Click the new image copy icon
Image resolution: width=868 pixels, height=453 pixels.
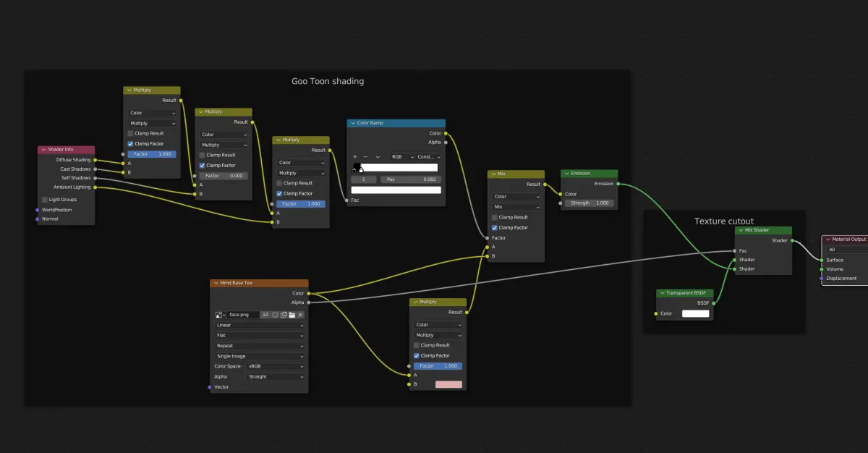pos(284,315)
